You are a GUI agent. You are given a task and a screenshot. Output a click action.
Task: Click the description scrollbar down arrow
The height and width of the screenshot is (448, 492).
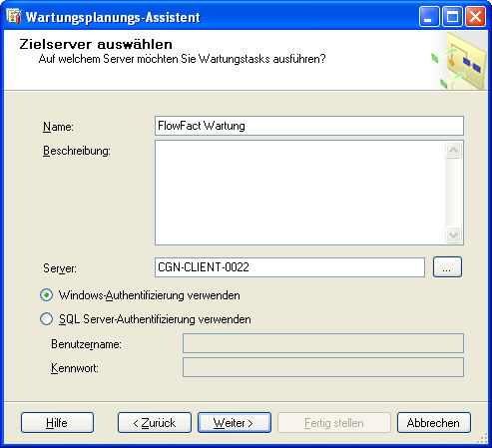click(453, 235)
